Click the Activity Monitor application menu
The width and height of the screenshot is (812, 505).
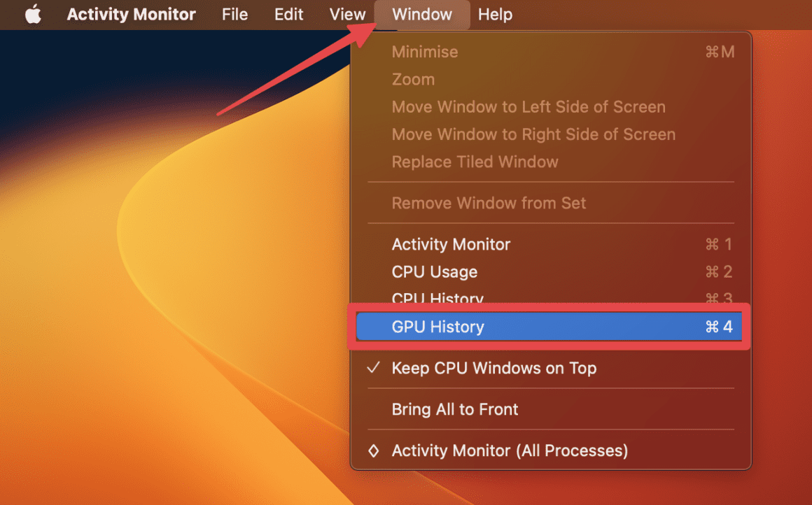tap(131, 14)
